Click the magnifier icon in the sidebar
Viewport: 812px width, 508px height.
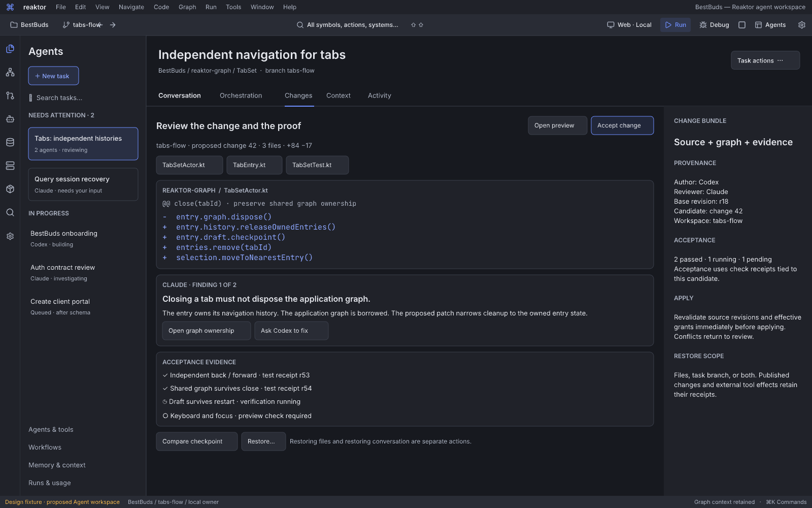(x=10, y=212)
